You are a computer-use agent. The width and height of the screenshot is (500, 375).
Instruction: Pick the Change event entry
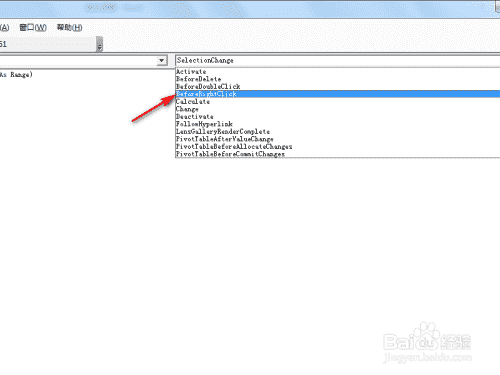point(337,109)
